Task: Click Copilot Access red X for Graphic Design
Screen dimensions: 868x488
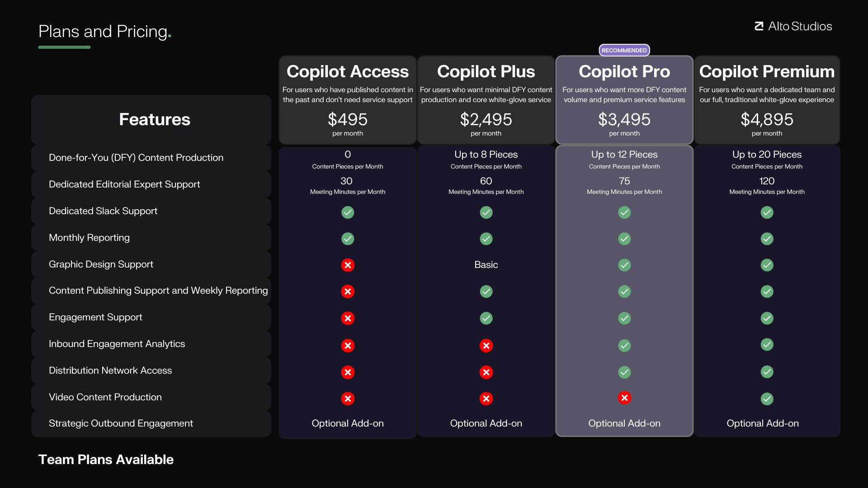Action: 348,265
